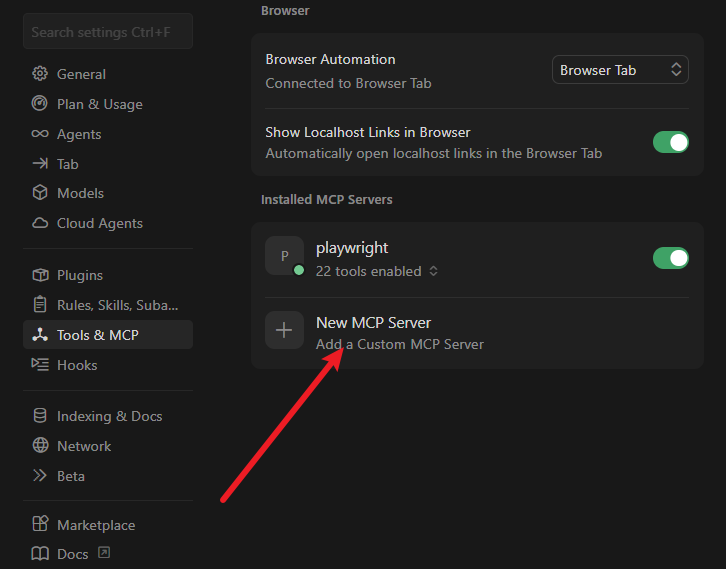Open the Beta settings section

coord(108,476)
